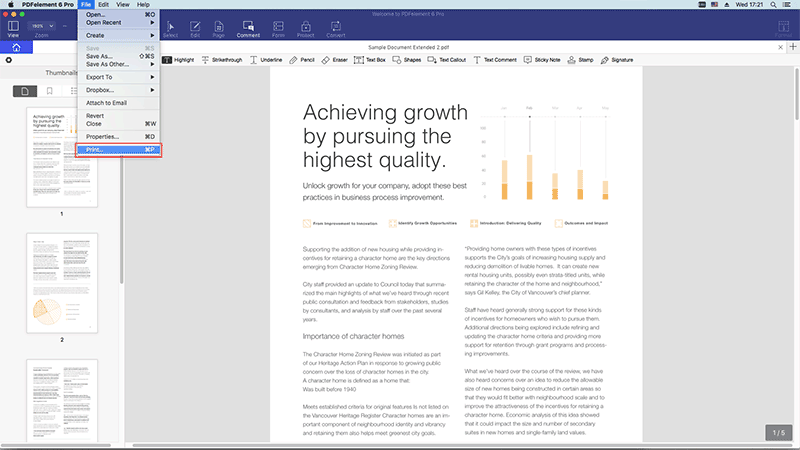800x450 pixels.
Task: Switch to bookmarks panel view
Action: (49, 91)
